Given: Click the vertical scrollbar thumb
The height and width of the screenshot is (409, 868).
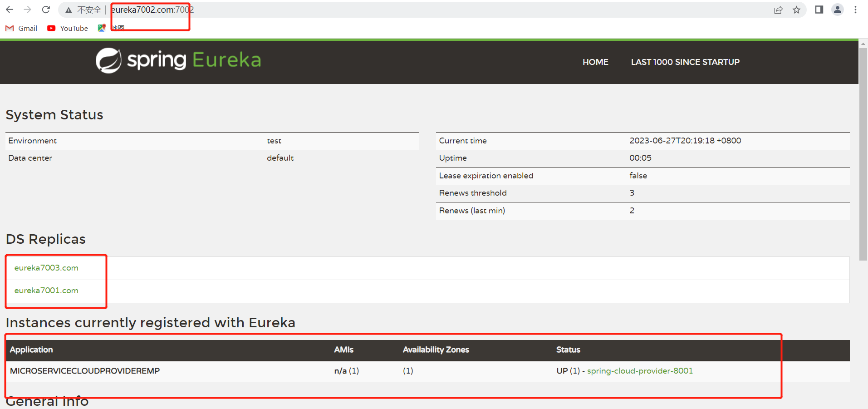Looking at the screenshot, I should (863, 154).
